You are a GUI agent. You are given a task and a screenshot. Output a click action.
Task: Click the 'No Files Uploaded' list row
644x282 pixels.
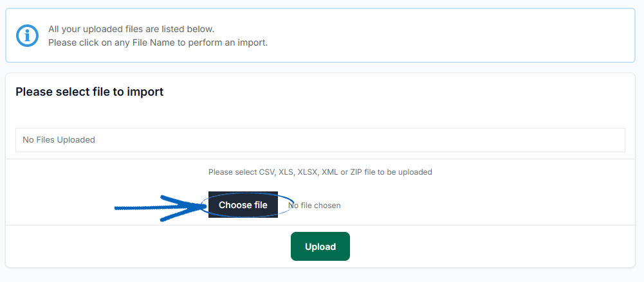coord(320,140)
